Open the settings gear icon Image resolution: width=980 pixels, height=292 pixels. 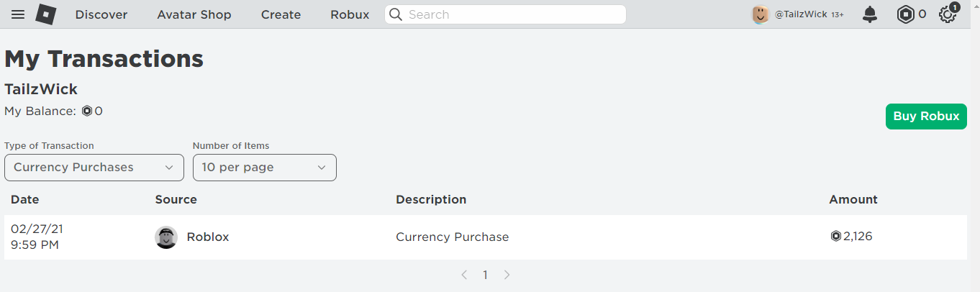(x=948, y=14)
